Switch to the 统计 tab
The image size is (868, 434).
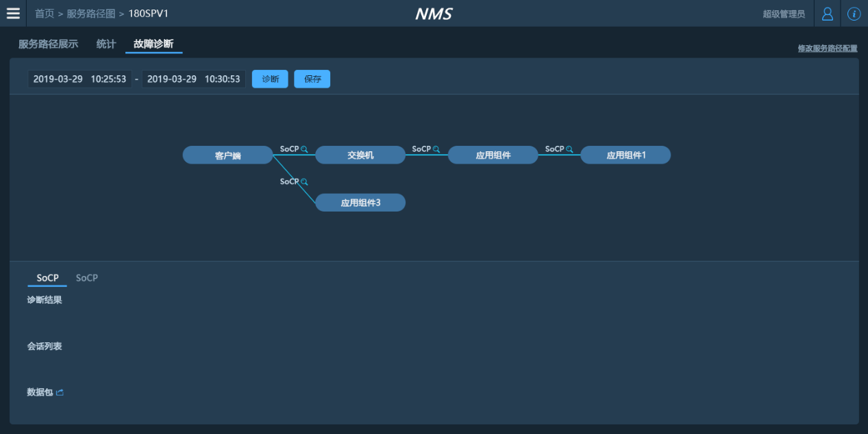106,44
